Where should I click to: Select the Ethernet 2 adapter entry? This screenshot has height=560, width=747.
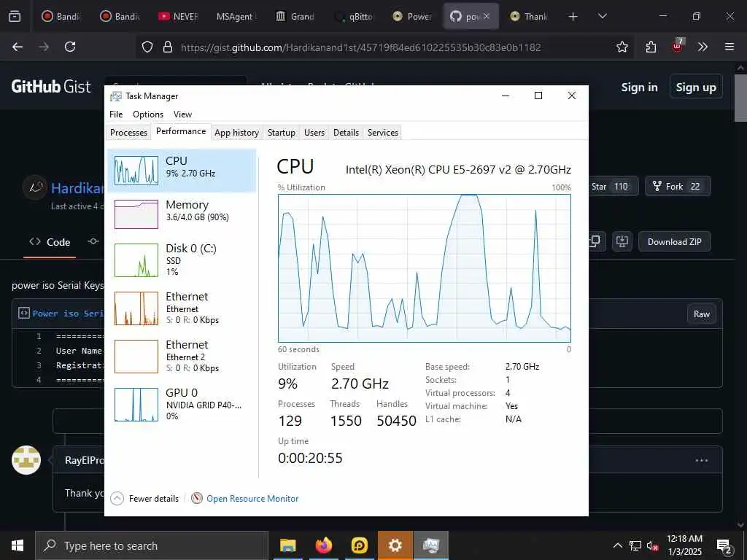182,356
